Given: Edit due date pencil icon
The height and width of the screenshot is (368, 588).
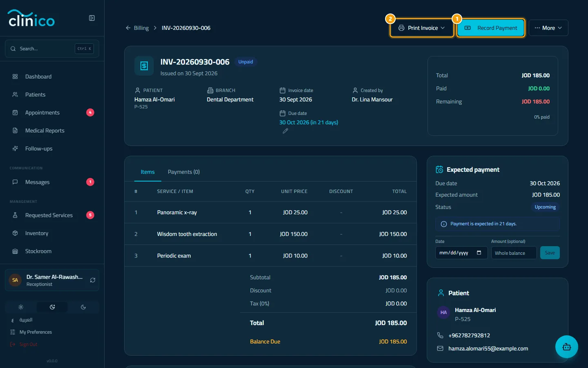Looking at the screenshot, I should (x=285, y=131).
